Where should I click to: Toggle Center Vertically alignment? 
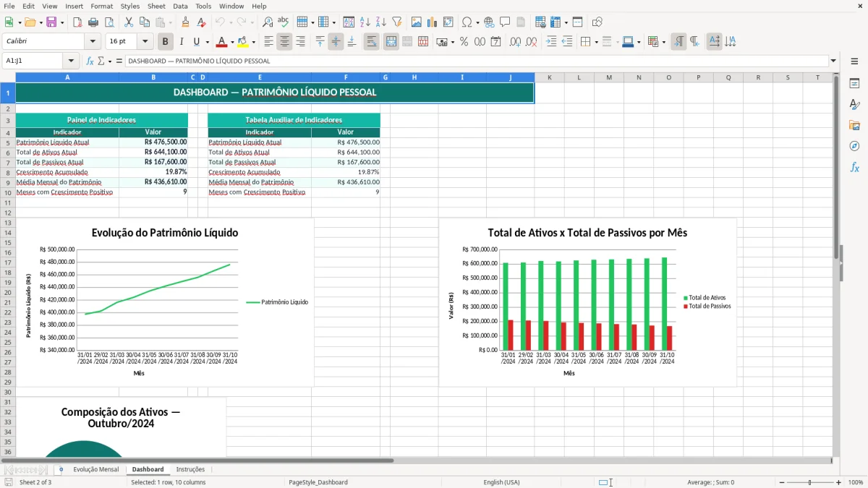(x=336, y=42)
